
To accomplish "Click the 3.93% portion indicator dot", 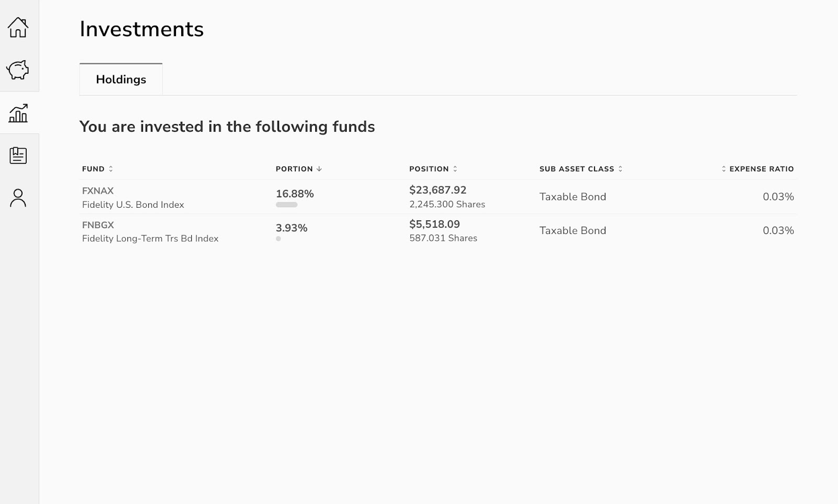I will click(x=278, y=239).
